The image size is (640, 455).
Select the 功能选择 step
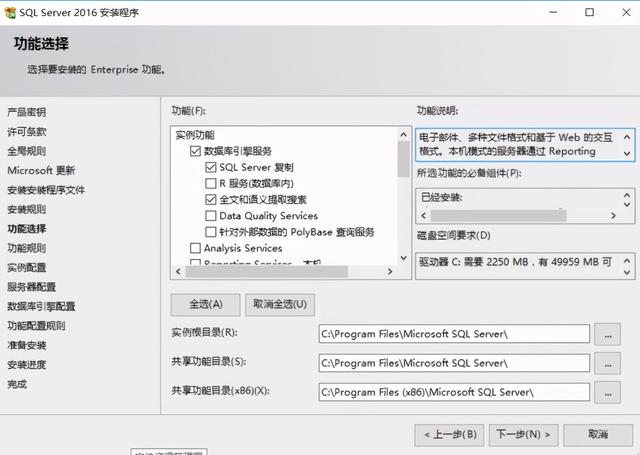(x=27, y=229)
